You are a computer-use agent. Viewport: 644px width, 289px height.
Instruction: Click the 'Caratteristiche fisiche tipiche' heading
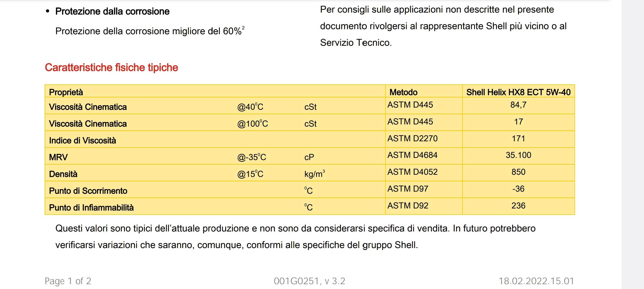tap(111, 67)
